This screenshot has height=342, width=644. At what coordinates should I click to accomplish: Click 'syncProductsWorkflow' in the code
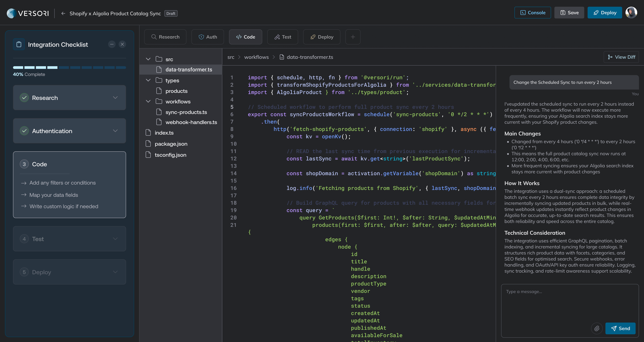[x=322, y=114]
